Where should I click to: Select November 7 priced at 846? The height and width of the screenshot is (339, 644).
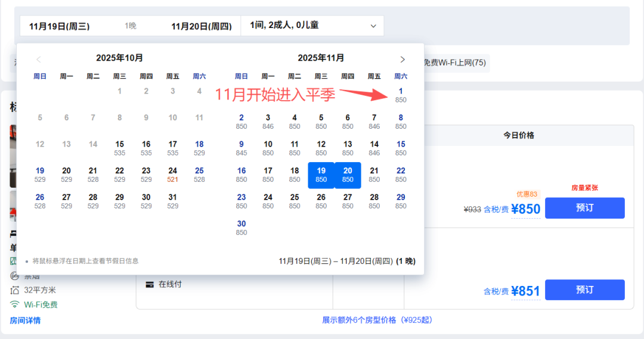click(374, 122)
